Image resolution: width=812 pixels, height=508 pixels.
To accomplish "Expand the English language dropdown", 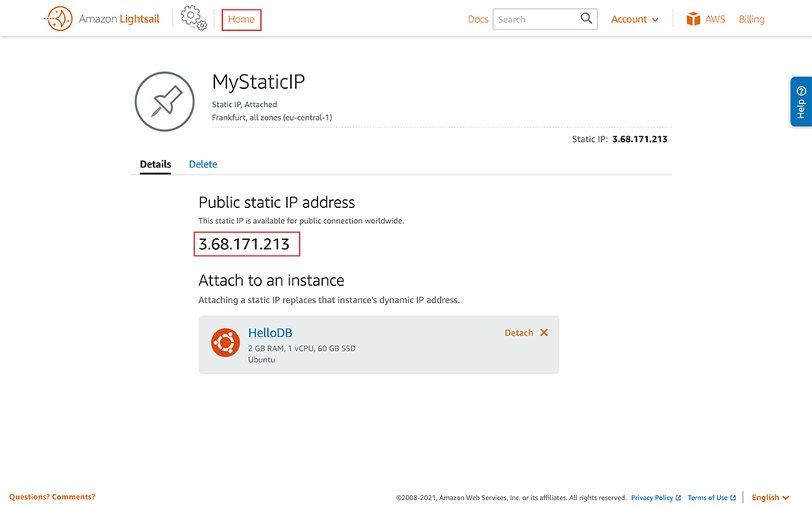I will 771,497.
